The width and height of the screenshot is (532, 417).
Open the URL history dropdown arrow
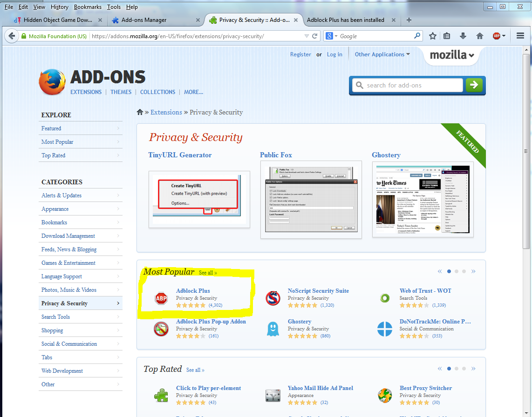click(307, 36)
